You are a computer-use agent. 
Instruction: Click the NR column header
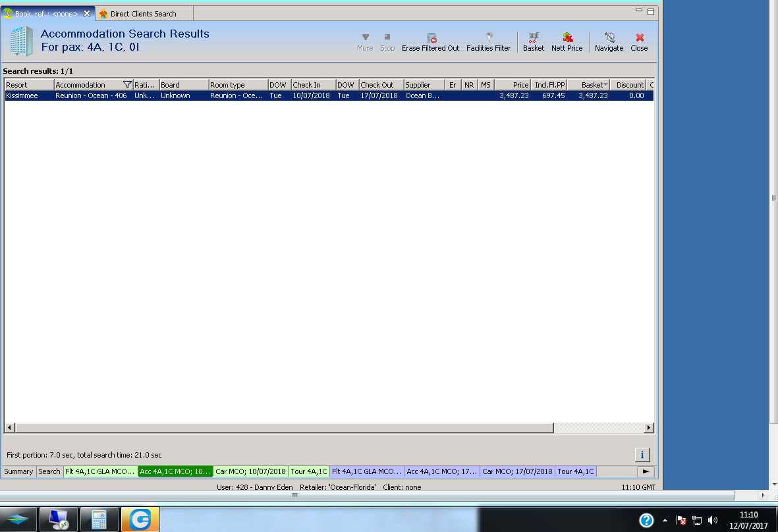point(470,85)
